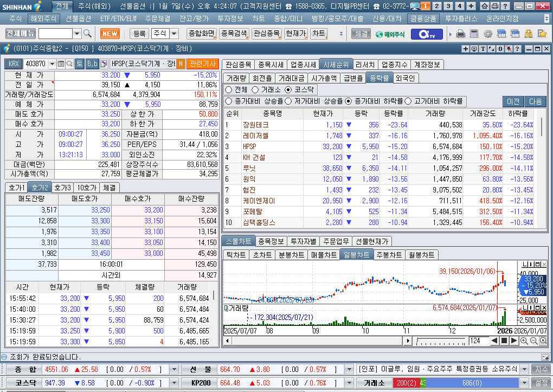Click the chart period slider track
Image resolution: width=553 pixels, height=392 pixels.
tap(441, 341)
